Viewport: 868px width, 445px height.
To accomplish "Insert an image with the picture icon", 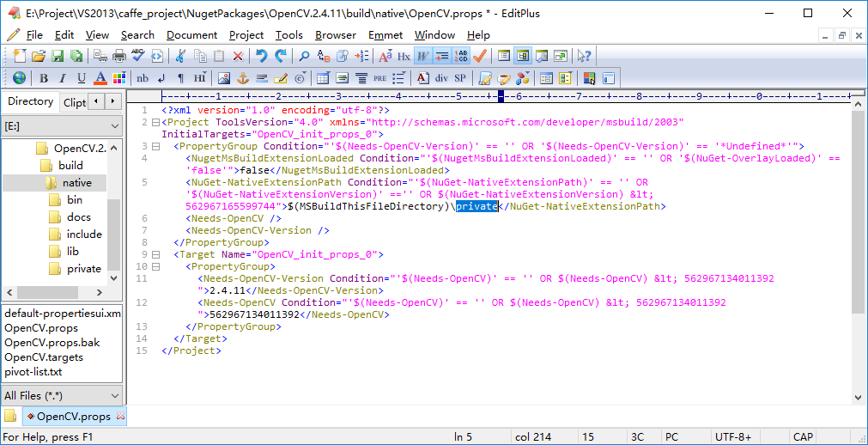I will pos(223,78).
